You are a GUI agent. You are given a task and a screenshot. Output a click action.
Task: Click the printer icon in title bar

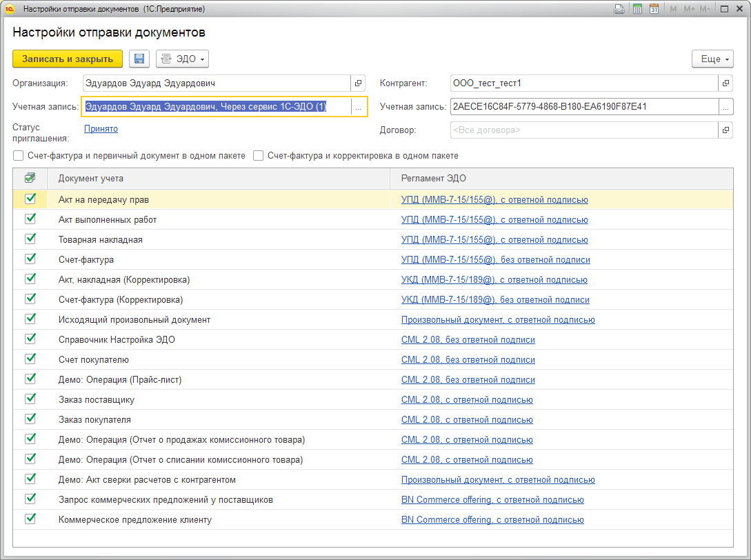(x=619, y=9)
